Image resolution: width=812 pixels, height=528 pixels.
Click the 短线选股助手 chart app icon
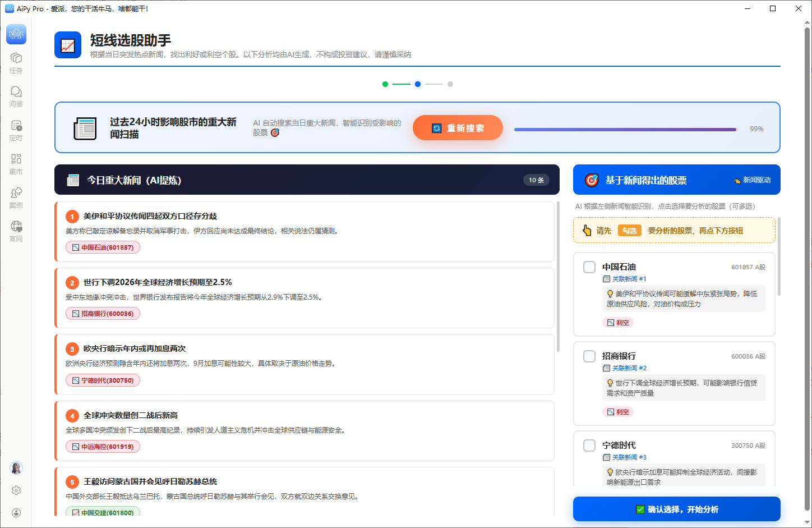pyautogui.click(x=68, y=45)
